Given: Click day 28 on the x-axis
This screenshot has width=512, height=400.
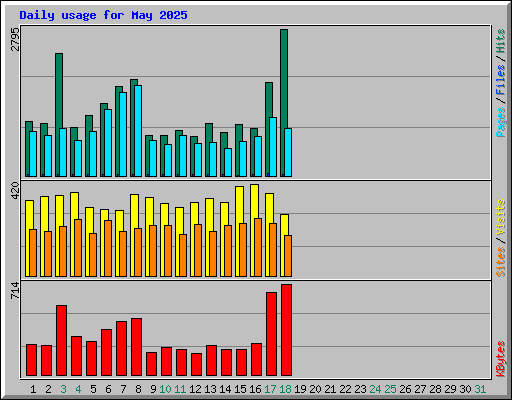Looking at the screenshot, I should 435,389.
